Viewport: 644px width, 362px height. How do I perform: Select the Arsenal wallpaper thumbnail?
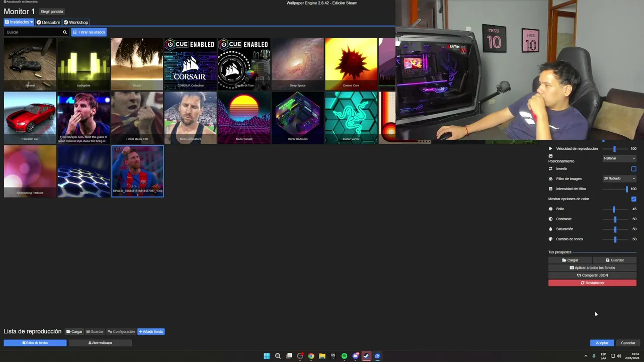point(30,64)
